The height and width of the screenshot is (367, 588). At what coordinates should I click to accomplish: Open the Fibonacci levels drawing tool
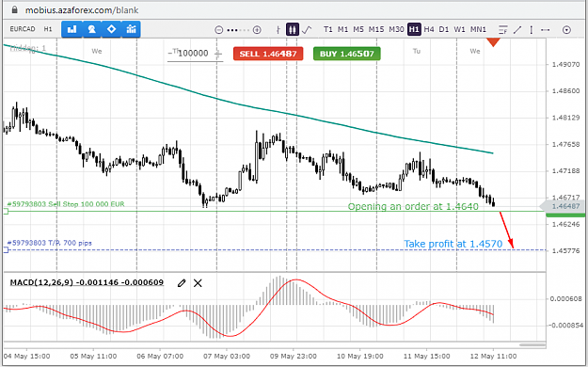pyautogui.click(x=503, y=30)
